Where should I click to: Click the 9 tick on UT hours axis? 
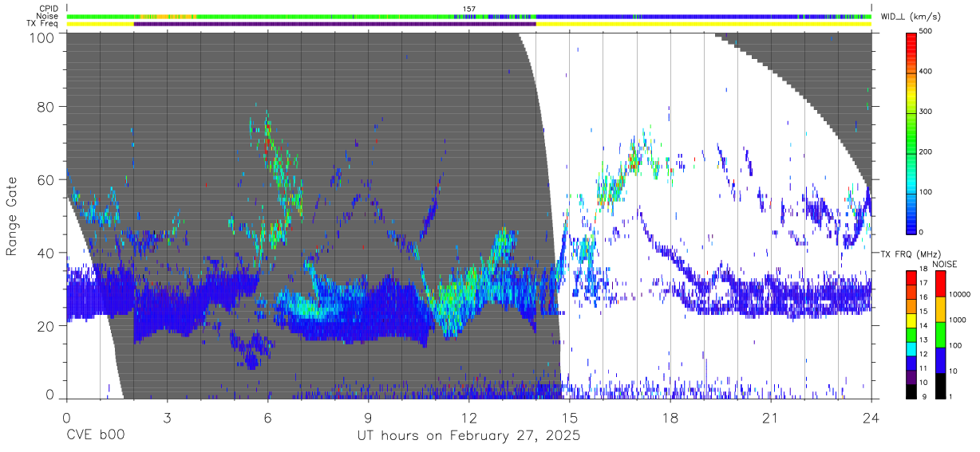368,417
